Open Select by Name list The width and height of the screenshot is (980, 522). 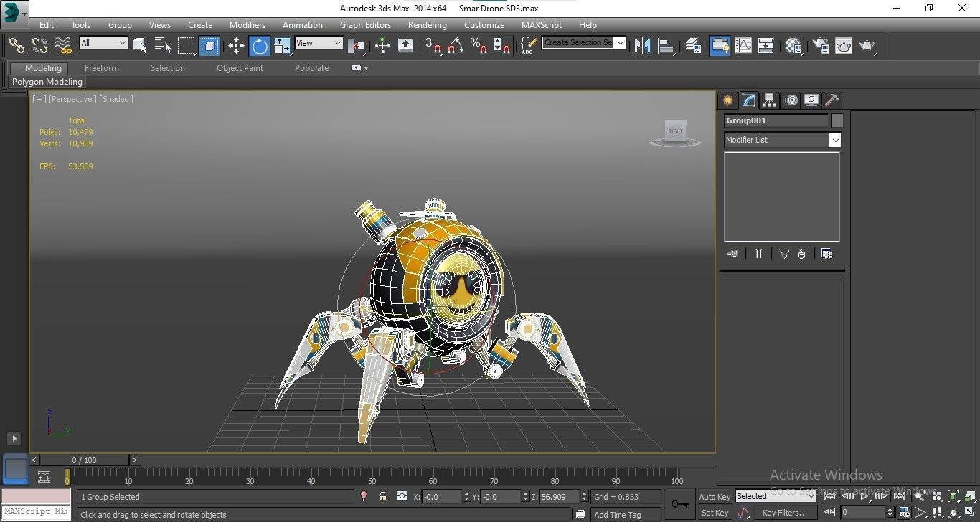click(163, 45)
